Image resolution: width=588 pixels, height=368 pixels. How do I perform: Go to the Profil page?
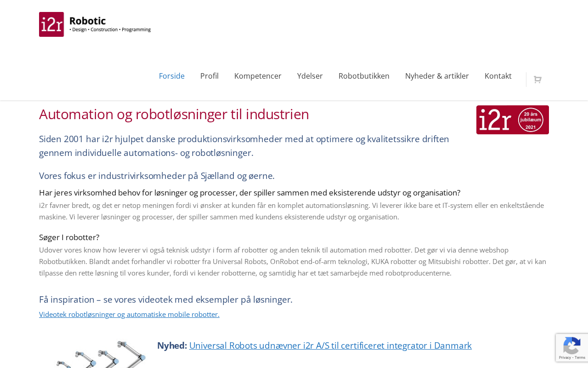[209, 76]
